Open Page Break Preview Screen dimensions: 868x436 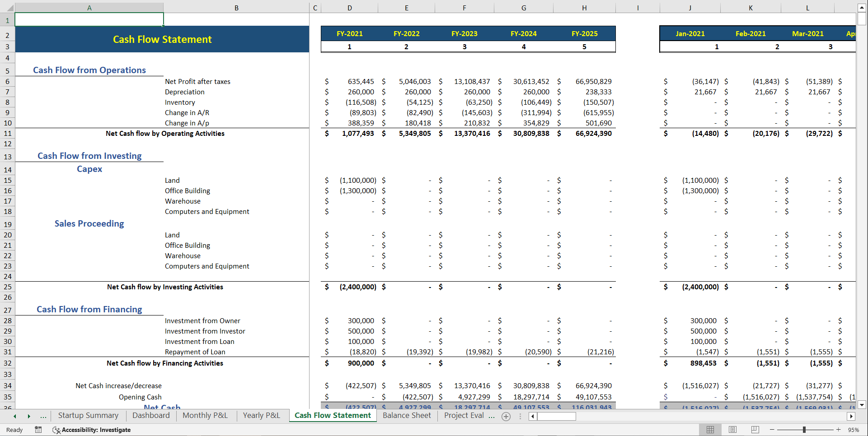point(755,430)
